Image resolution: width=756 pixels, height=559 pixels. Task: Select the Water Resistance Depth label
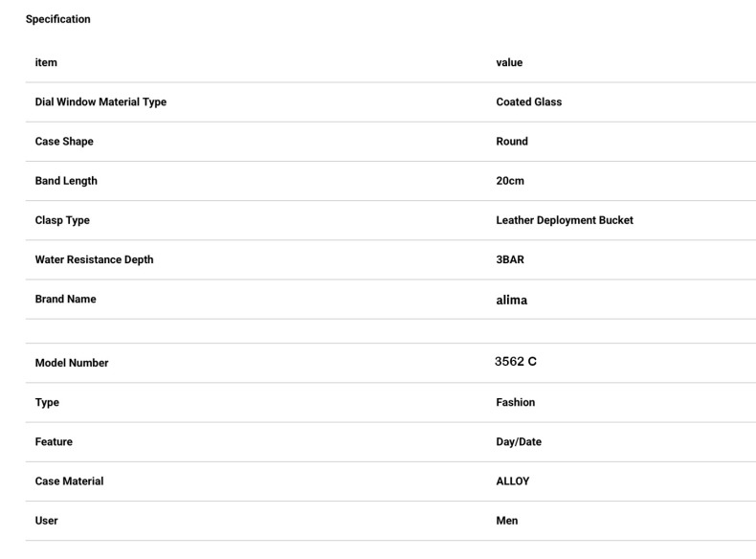[94, 260]
